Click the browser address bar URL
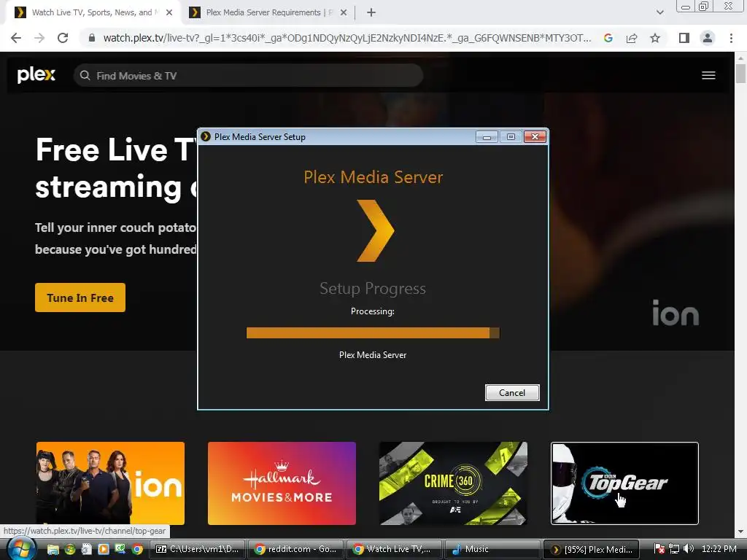747x560 pixels. point(347,38)
